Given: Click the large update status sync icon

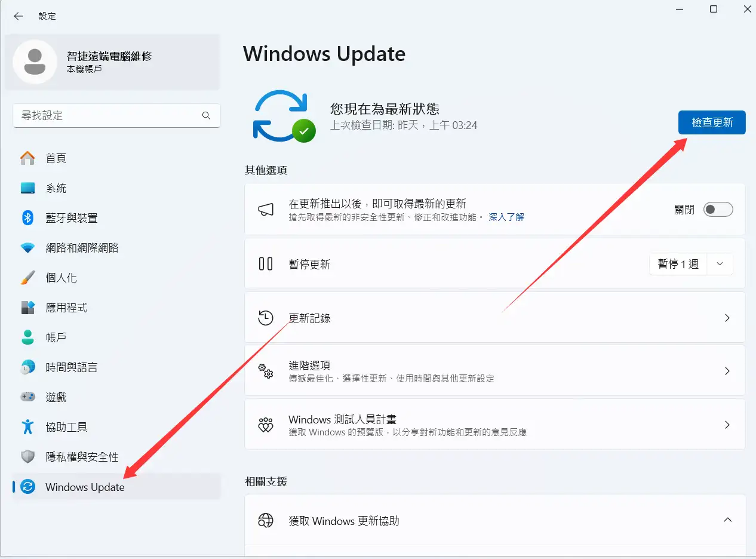Looking at the screenshot, I should (284, 116).
